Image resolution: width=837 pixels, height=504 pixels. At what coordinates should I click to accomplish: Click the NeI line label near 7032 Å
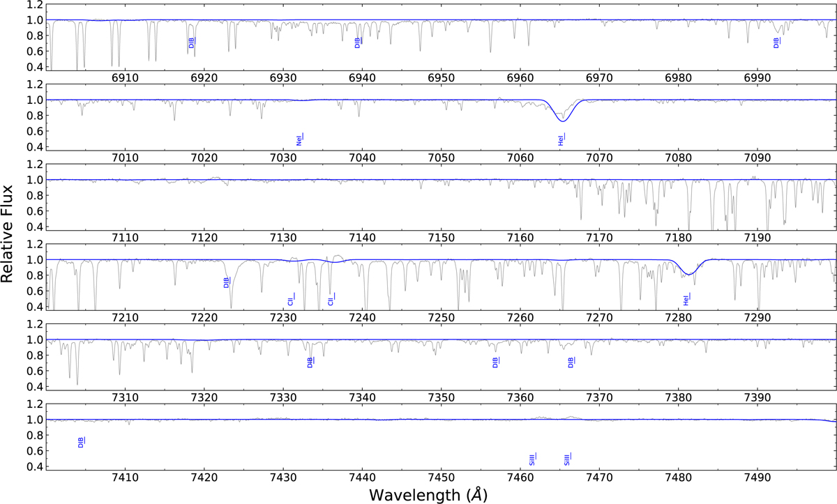click(x=300, y=139)
